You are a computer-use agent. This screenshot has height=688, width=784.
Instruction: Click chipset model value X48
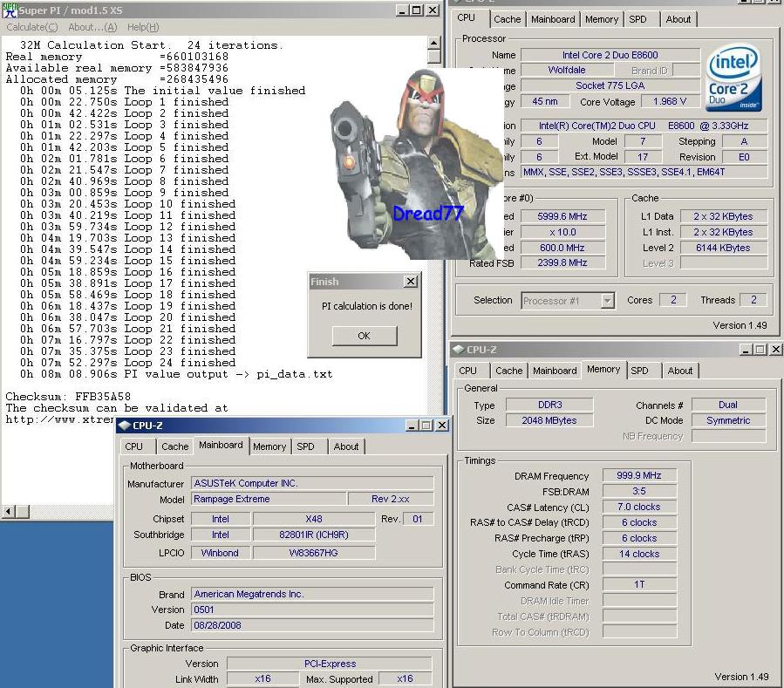pos(313,519)
